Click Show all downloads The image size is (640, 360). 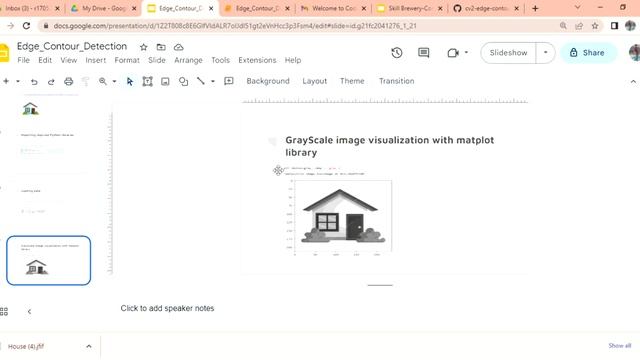click(x=620, y=346)
